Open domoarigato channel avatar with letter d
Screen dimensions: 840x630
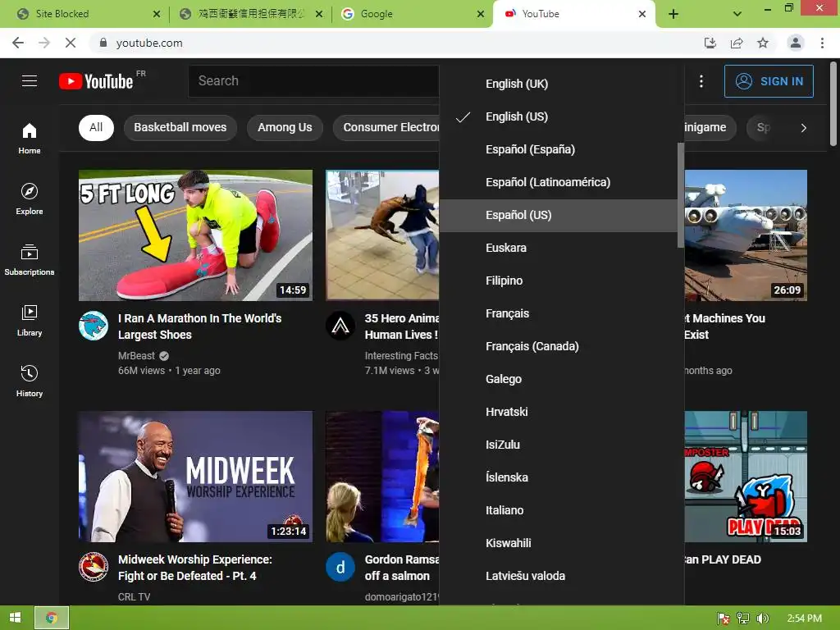point(340,567)
